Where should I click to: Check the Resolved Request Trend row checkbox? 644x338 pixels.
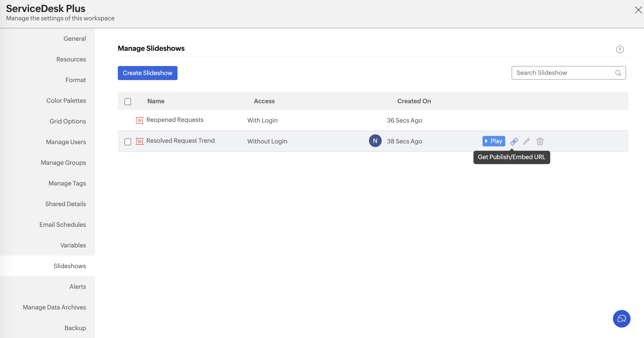(128, 142)
